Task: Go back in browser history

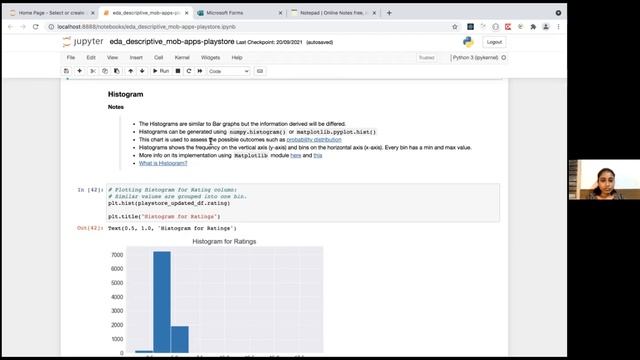Action: point(11,27)
